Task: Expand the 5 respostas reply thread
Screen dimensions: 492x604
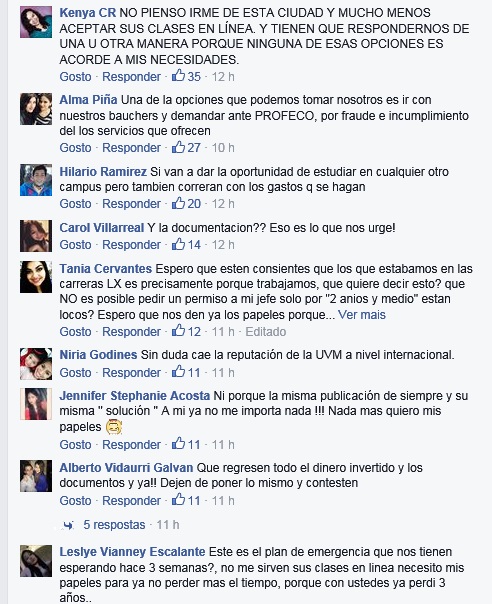Action: click(114, 525)
